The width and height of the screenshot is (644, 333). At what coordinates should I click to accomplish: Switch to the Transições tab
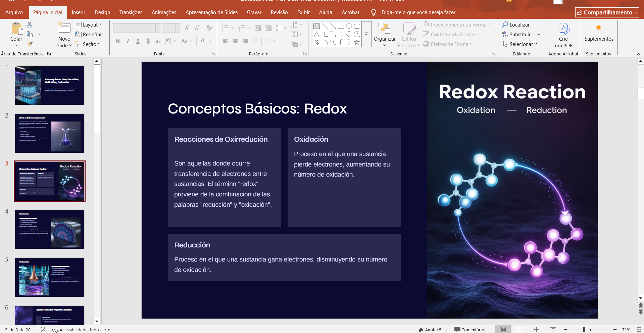pyautogui.click(x=131, y=12)
